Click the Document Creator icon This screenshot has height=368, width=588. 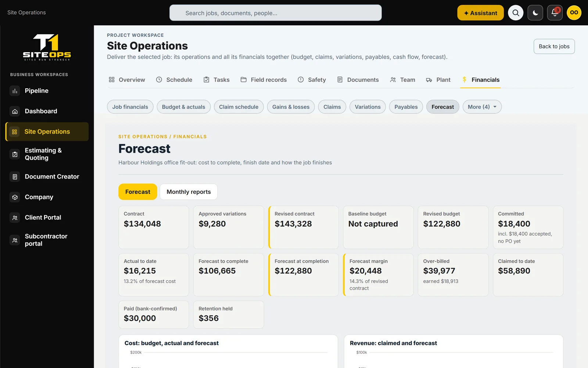pos(15,177)
